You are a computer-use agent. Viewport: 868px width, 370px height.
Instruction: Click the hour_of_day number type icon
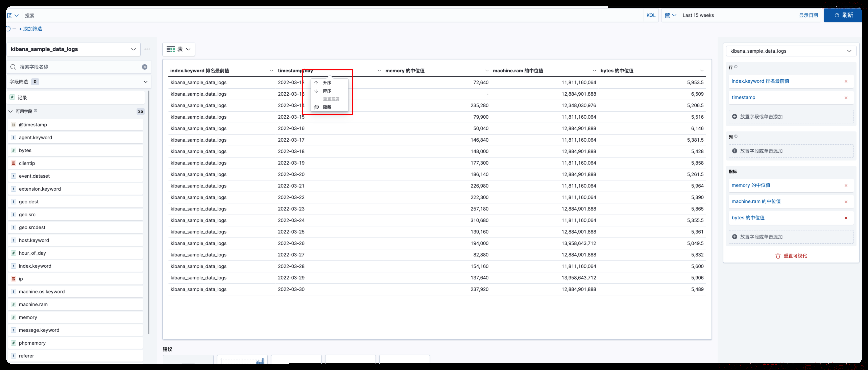14,253
